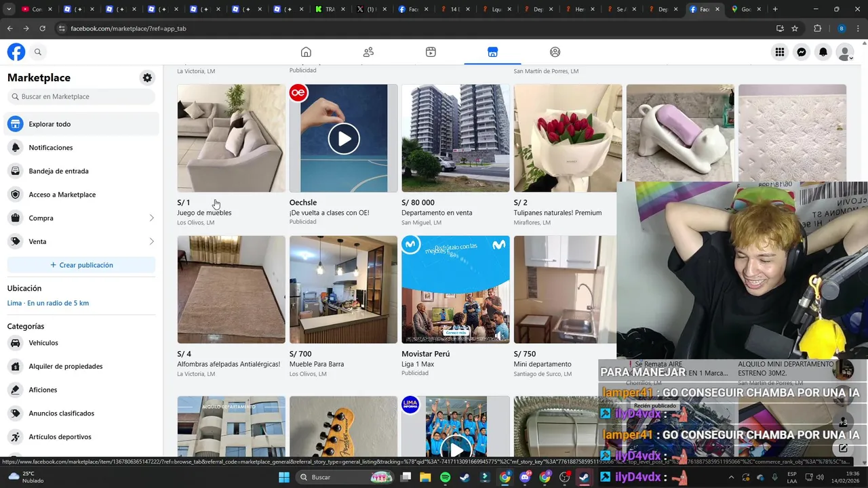Play the Oechsle ad video
The width and height of the screenshot is (868, 488).
(344, 138)
